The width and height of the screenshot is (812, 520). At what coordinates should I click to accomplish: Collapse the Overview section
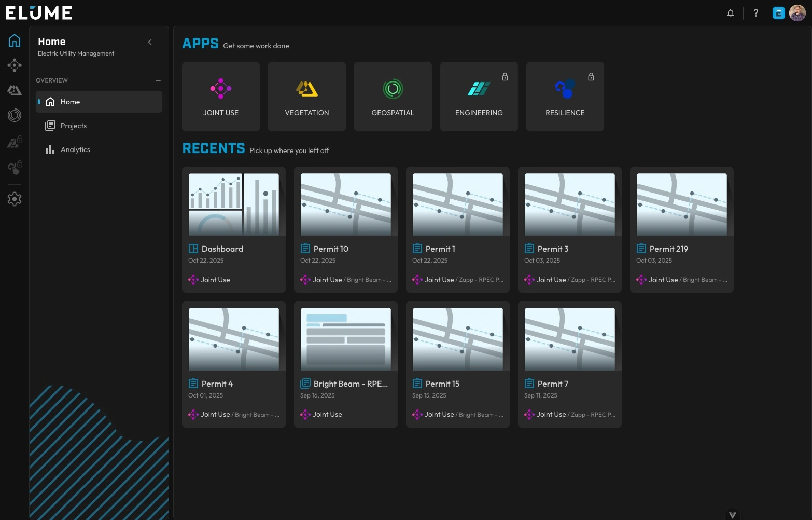[158, 80]
